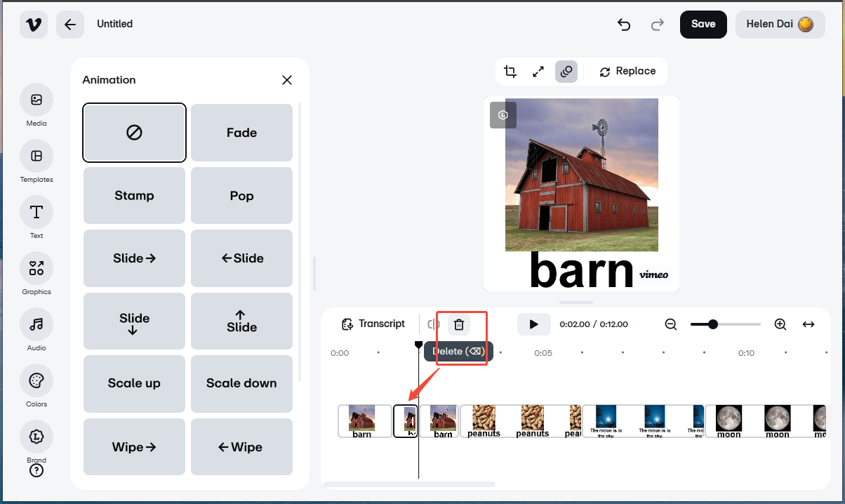Choose the Slide left animation
The height and width of the screenshot is (504, 845).
click(241, 258)
